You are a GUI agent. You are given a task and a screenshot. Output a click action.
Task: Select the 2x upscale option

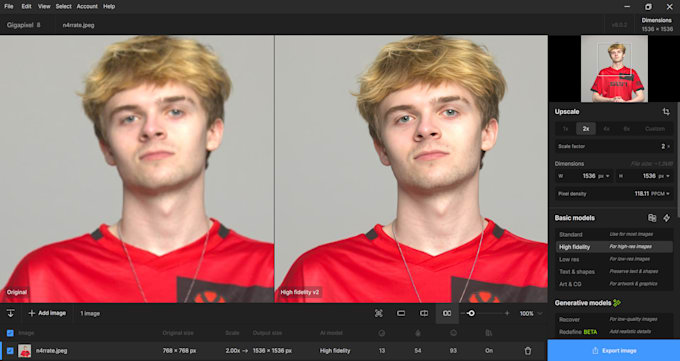586,129
